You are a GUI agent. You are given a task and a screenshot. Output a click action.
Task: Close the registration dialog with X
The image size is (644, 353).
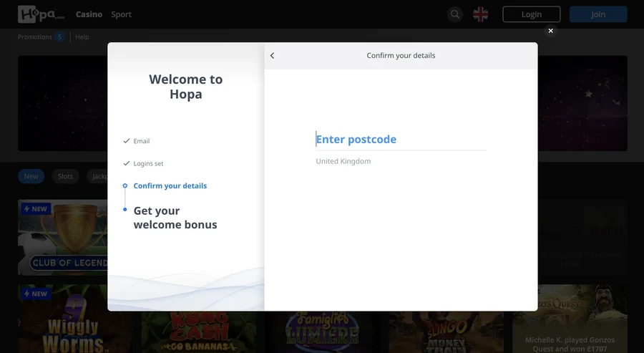(x=550, y=31)
